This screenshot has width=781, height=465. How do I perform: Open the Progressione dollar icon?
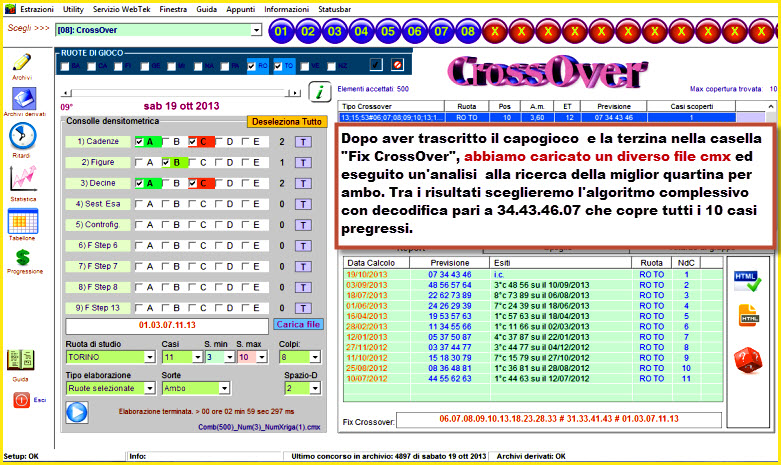pos(23,257)
